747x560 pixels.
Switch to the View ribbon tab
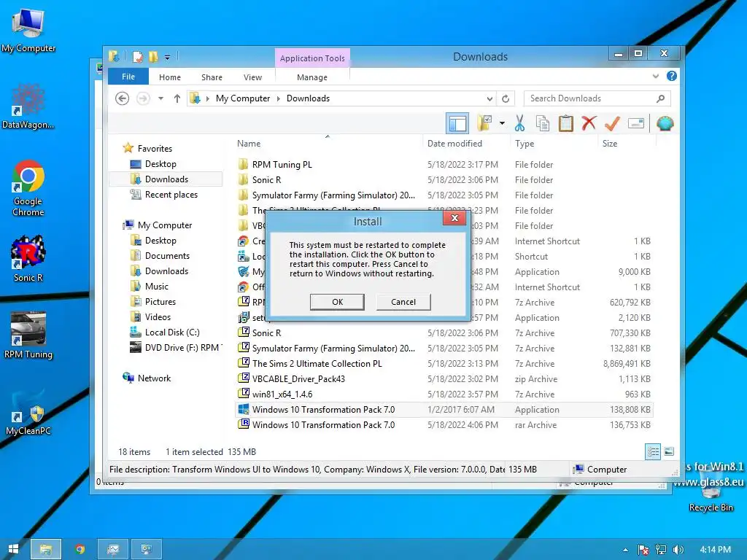252,77
